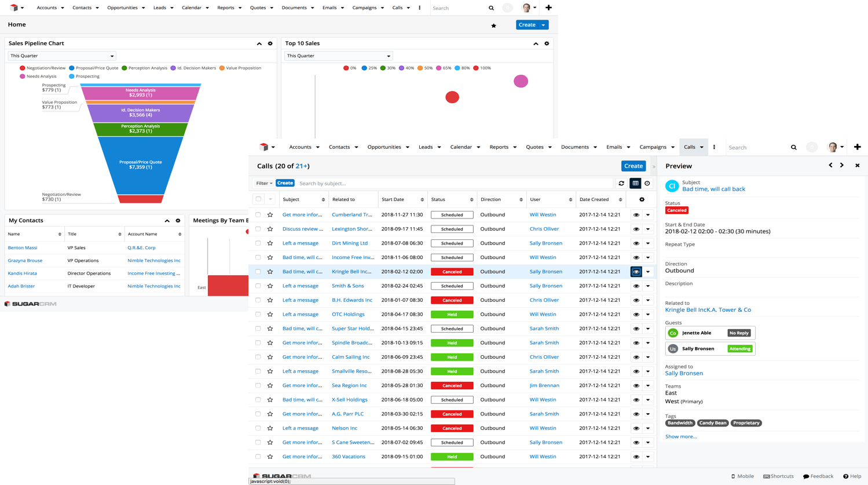Open column settings gear in Calls list header
Image resolution: width=868 pixels, height=485 pixels.
pos(642,200)
